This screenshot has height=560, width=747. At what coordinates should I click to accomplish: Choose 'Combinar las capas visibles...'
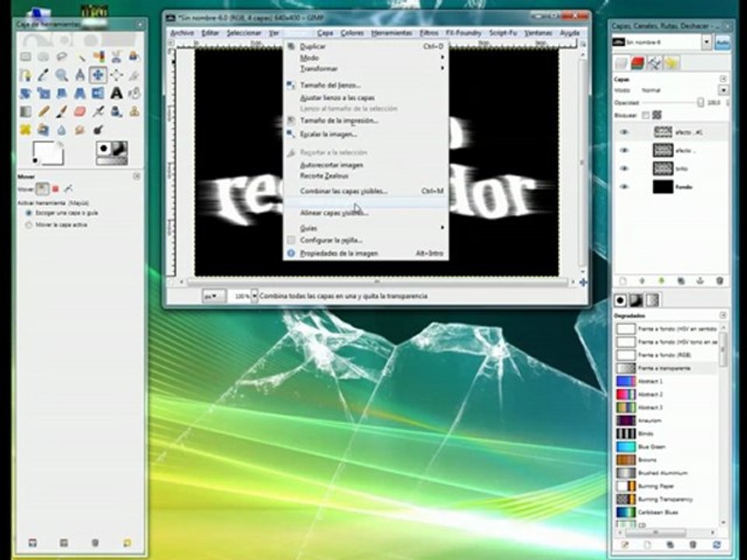(x=366, y=191)
